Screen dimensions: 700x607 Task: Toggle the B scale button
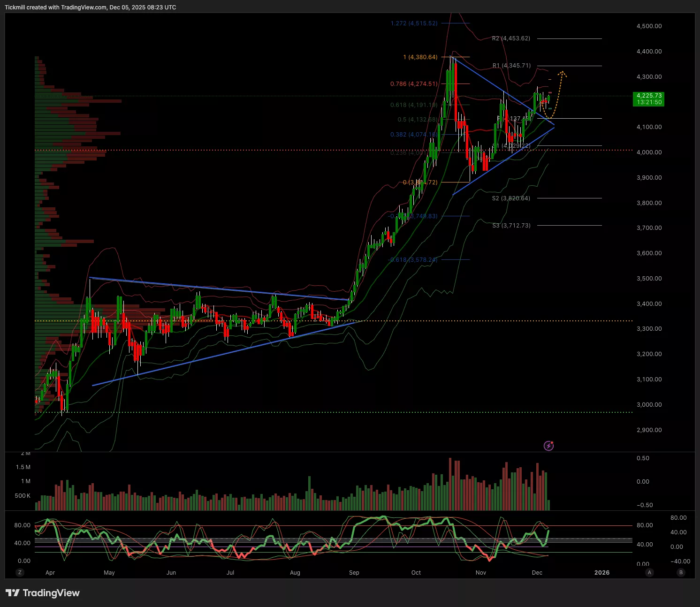(x=680, y=572)
